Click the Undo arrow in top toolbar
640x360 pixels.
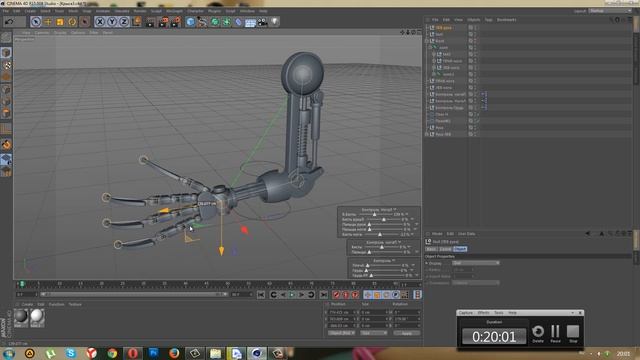(x=9, y=22)
